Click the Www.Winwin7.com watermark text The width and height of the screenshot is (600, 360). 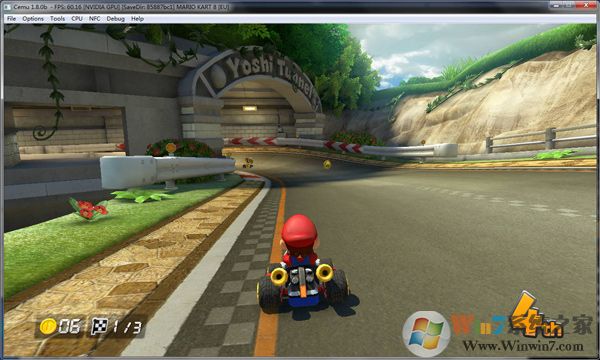coord(523,345)
